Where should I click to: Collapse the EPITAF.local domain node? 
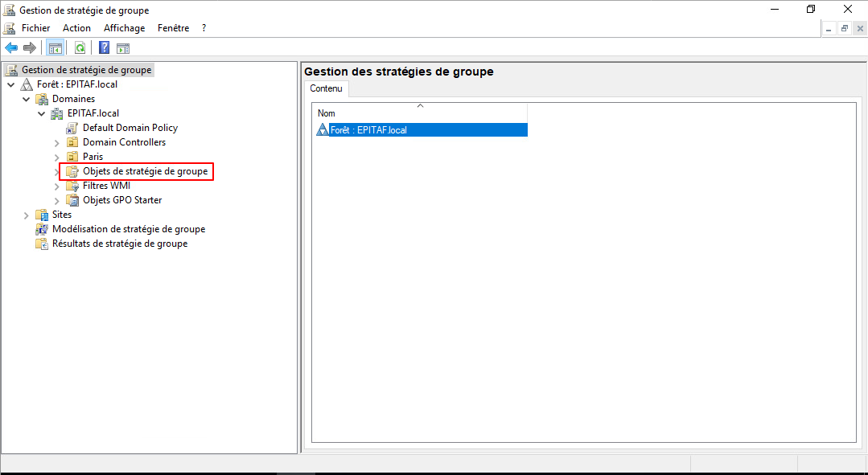click(x=42, y=113)
